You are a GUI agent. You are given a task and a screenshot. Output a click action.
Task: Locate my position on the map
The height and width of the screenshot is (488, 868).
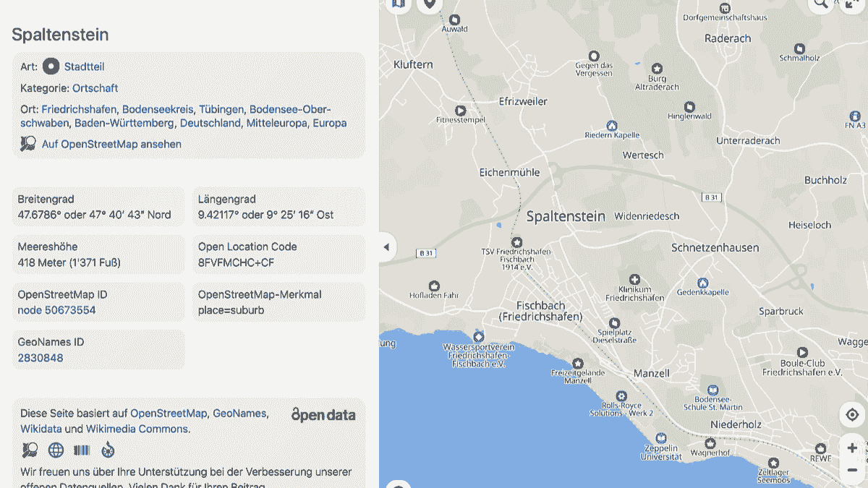tap(852, 415)
